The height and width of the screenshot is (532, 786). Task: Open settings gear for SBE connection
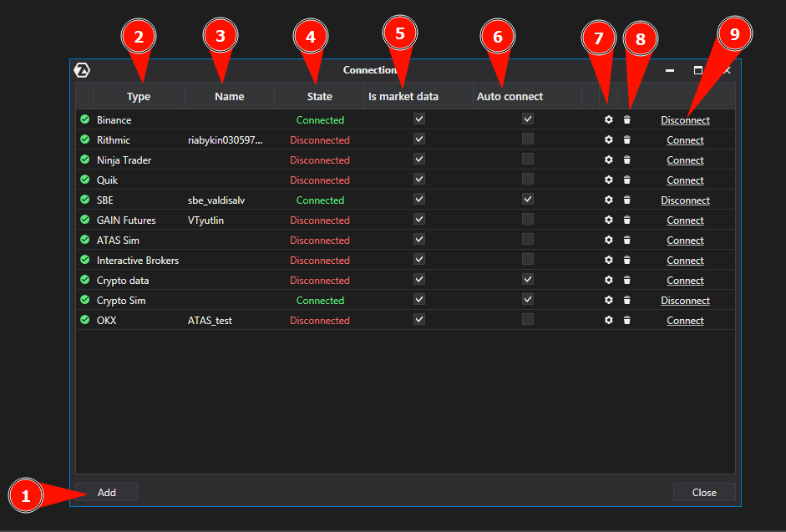609,200
